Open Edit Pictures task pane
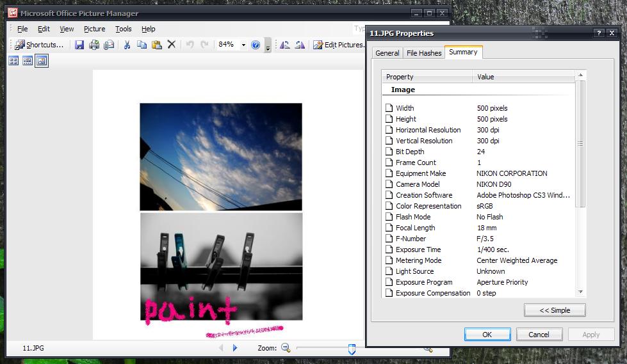The height and width of the screenshot is (364, 627). pos(338,45)
